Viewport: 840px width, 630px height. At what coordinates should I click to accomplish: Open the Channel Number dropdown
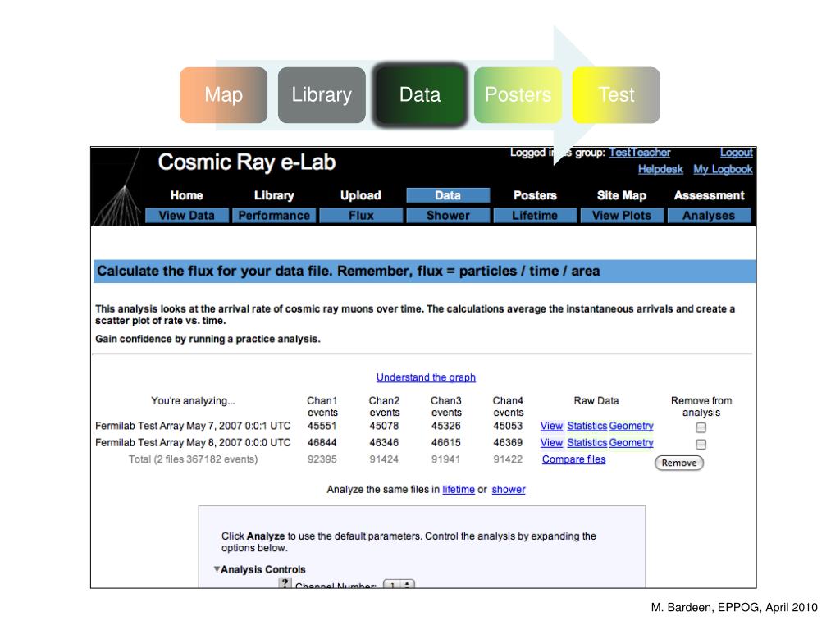(399, 585)
